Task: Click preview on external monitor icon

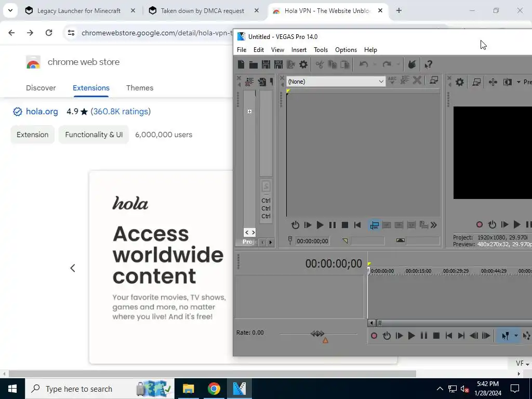Action: 476,82
